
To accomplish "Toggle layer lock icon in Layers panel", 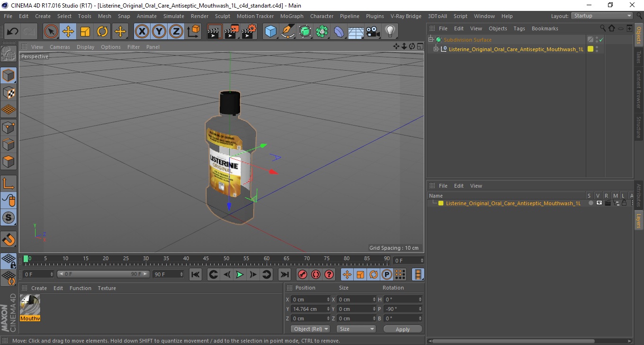I will tap(624, 203).
